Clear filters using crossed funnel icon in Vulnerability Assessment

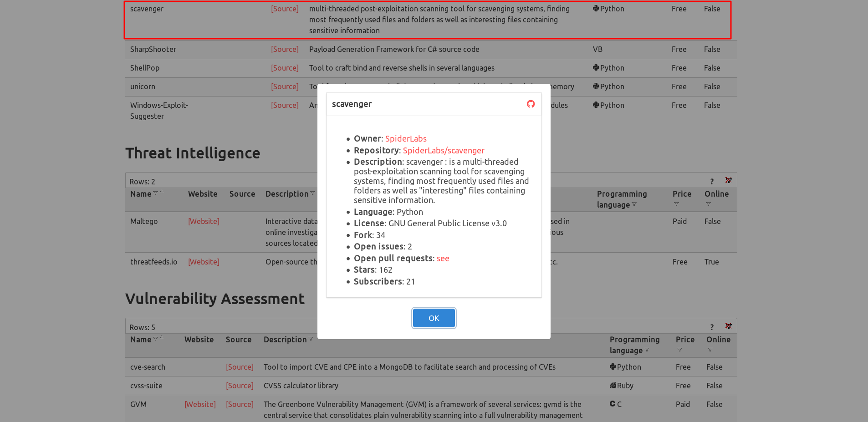728,325
